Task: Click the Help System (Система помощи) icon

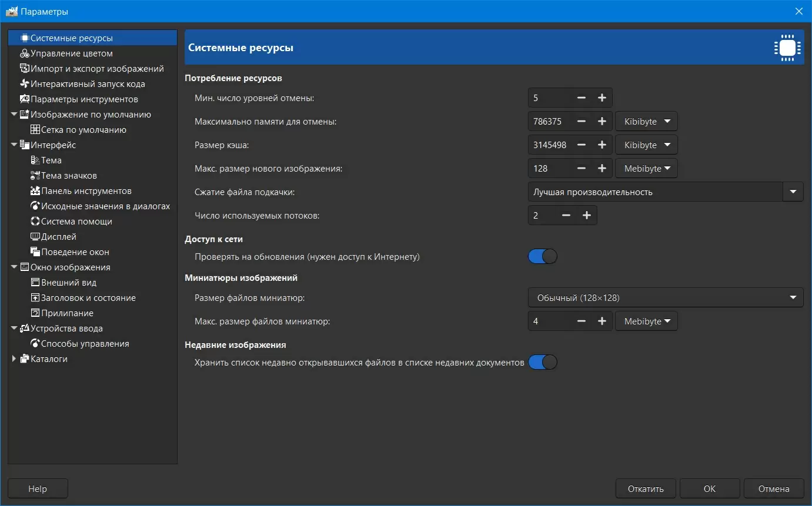Action: point(35,222)
